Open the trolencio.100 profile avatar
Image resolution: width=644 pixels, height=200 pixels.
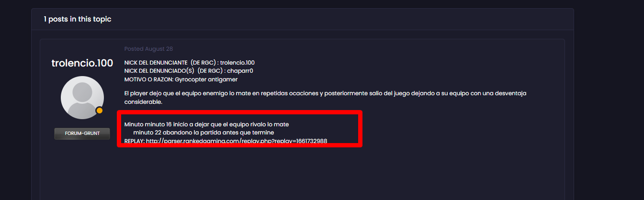pos(82,98)
